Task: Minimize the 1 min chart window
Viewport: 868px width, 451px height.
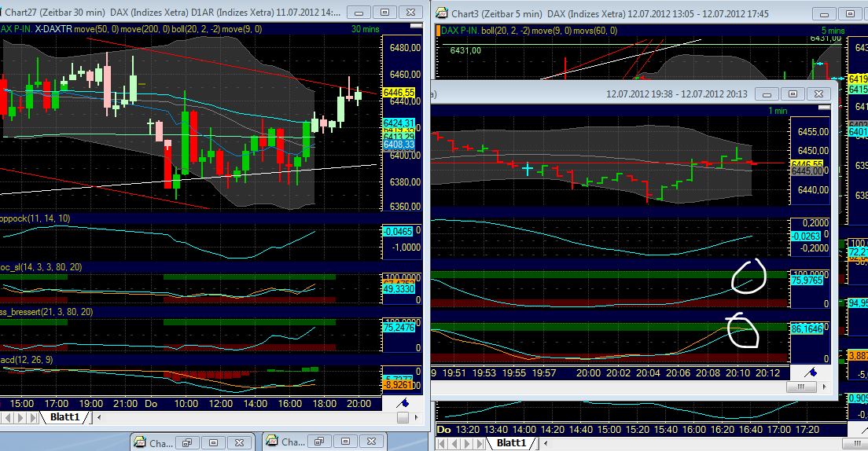Action: (x=767, y=94)
